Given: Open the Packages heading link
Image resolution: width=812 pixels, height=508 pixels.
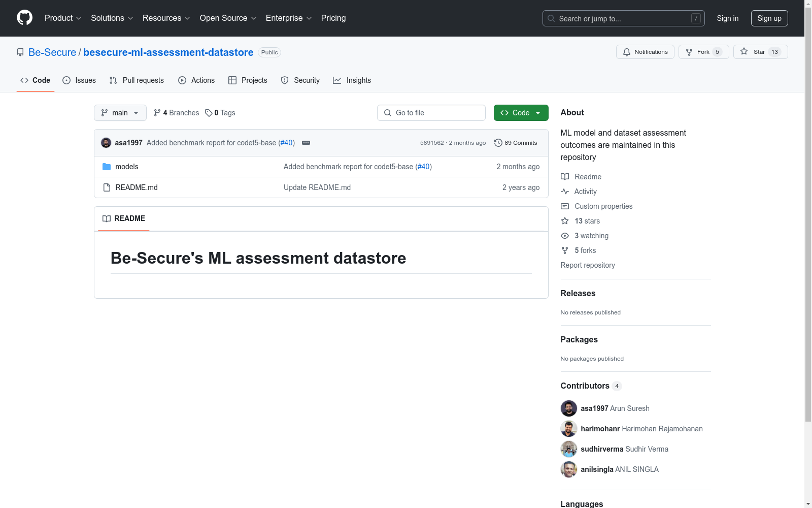Looking at the screenshot, I should (579, 340).
